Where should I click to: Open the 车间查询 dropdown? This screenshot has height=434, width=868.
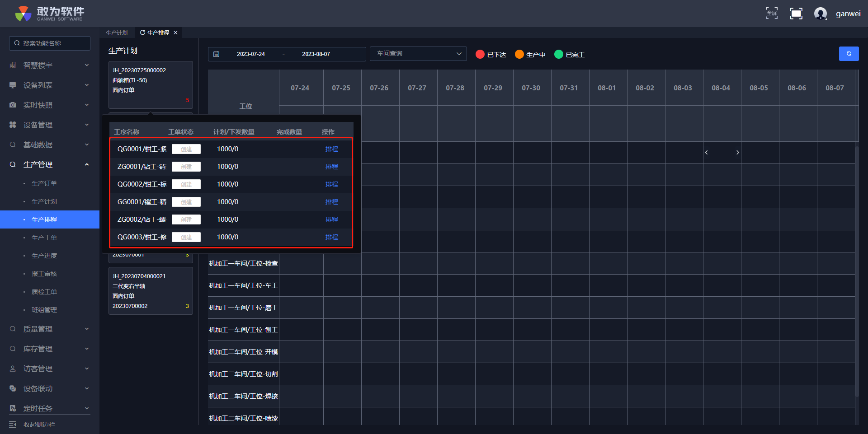pyautogui.click(x=418, y=54)
